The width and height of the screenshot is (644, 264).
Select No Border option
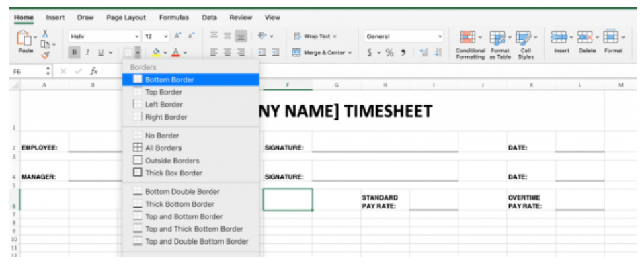pos(190,136)
